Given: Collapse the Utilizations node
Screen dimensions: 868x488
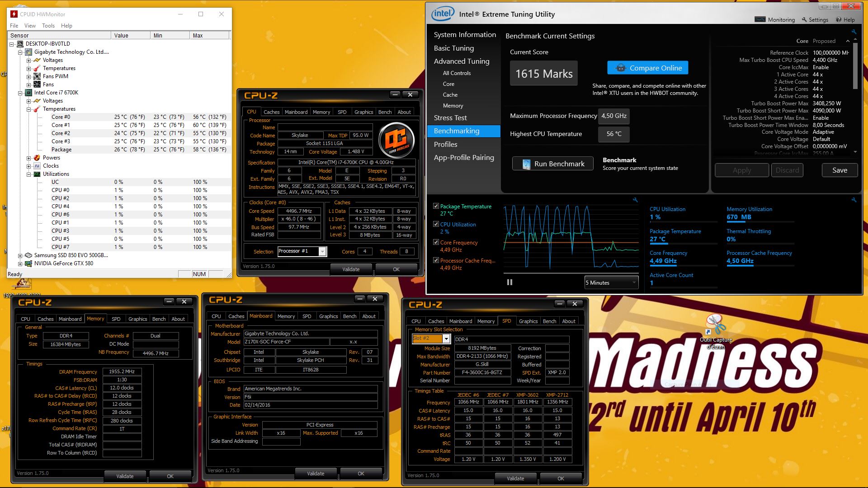Looking at the screenshot, I should [28, 174].
